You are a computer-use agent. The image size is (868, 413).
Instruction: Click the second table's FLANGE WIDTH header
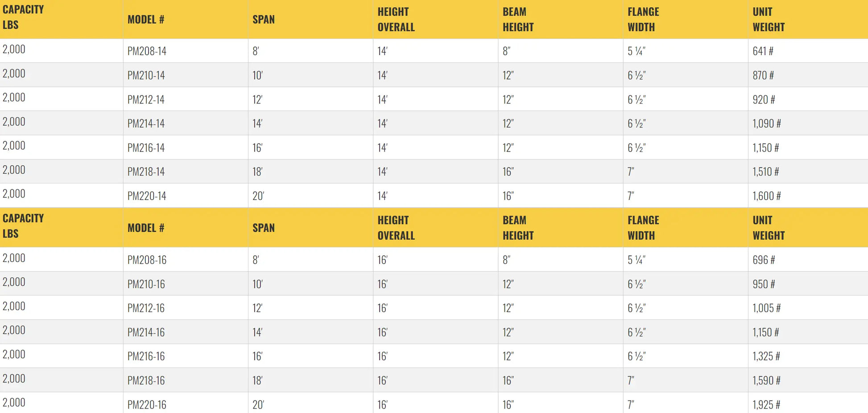click(x=643, y=228)
